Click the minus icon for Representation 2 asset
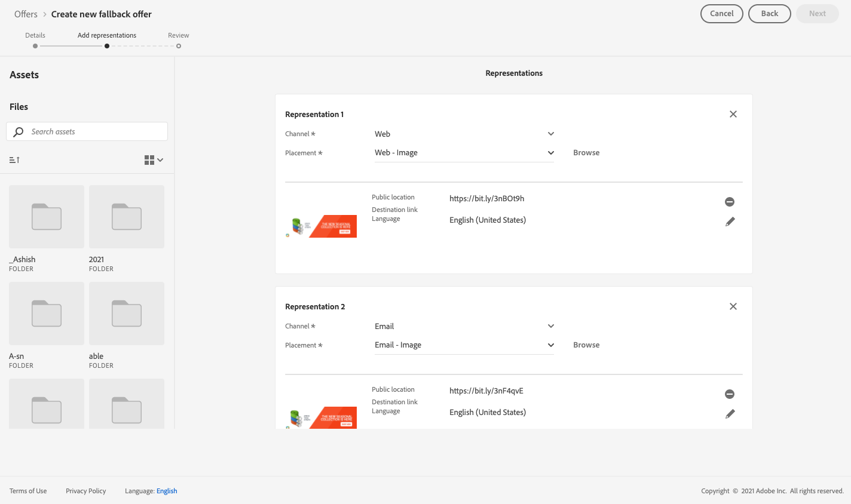The height and width of the screenshot is (504, 851). coord(730,394)
